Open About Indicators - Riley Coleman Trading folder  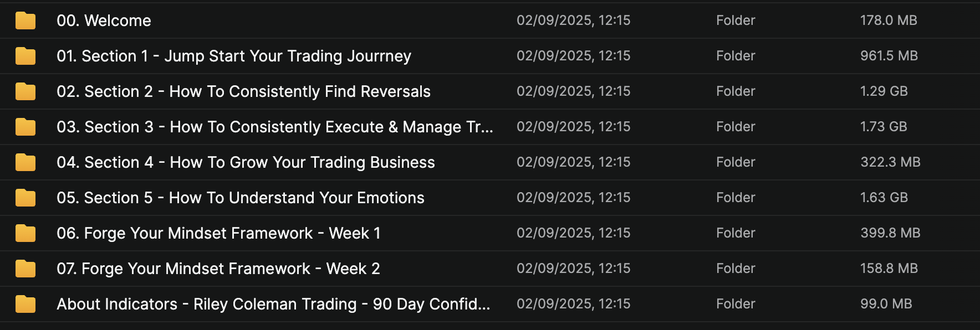pyautogui.click(x=273, y=305)
